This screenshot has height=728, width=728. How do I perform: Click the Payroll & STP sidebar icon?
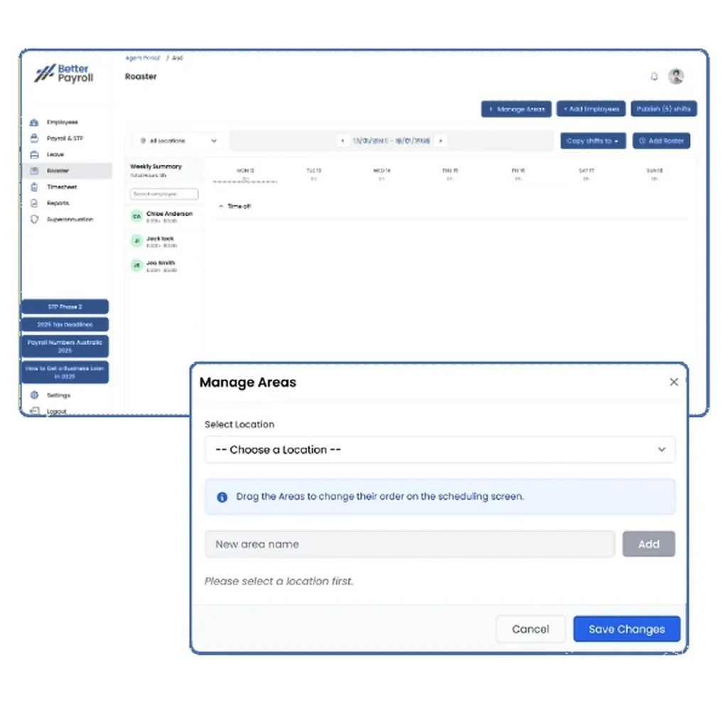pos(34,139)
